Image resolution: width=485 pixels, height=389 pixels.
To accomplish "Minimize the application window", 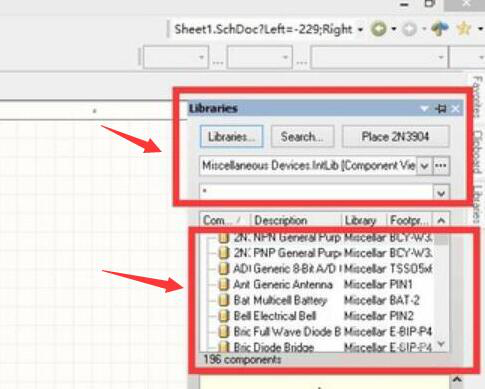I will tap(404, 5).
